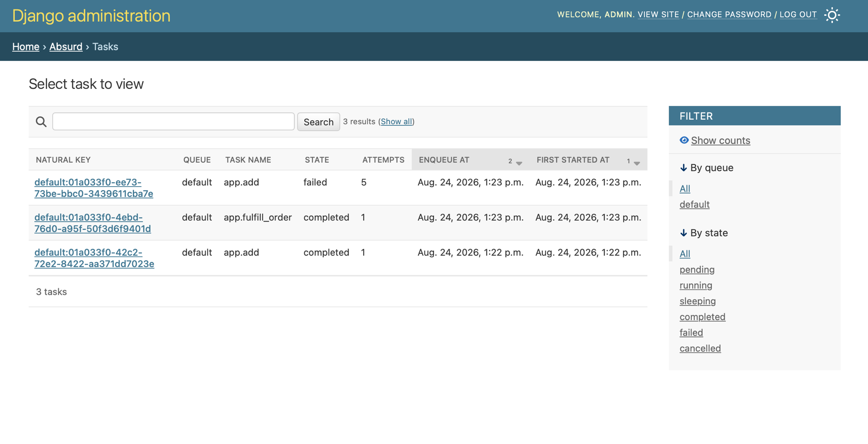Viewport: 868px width, 444px height.
Task: Filter tasks by failed state
Action: pos(691,332)
